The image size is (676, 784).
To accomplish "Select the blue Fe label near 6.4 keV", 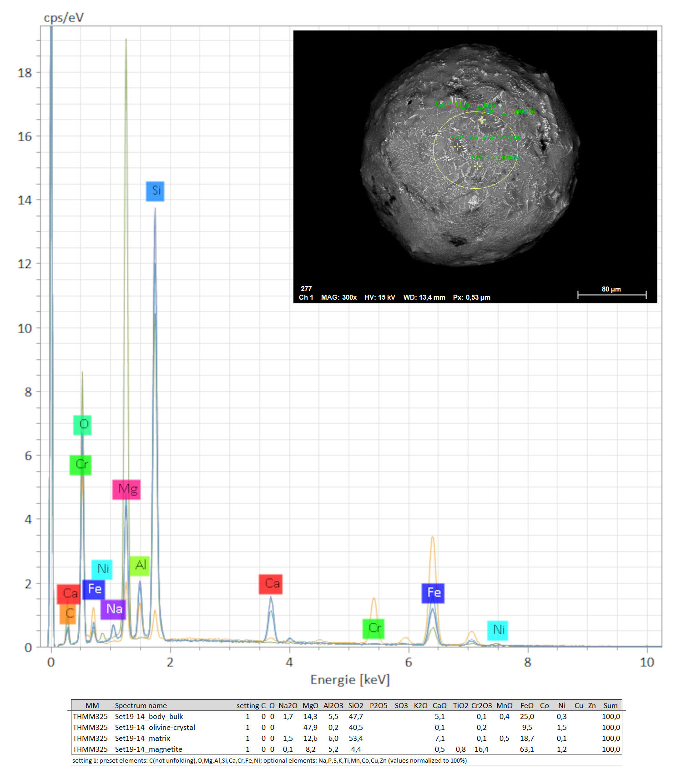I will coord(433,593).
